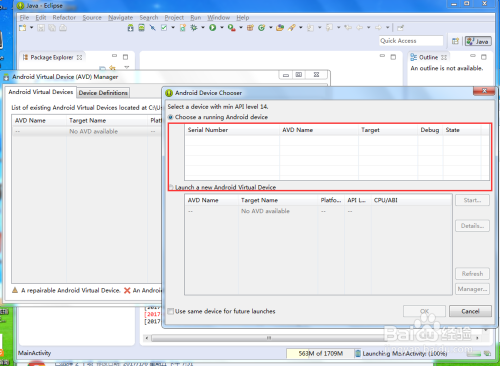The height and width of the screenshot is (366, 500).
Task: Click Cancel in Android Device Chooser
Action: click(x=470, y=311)
